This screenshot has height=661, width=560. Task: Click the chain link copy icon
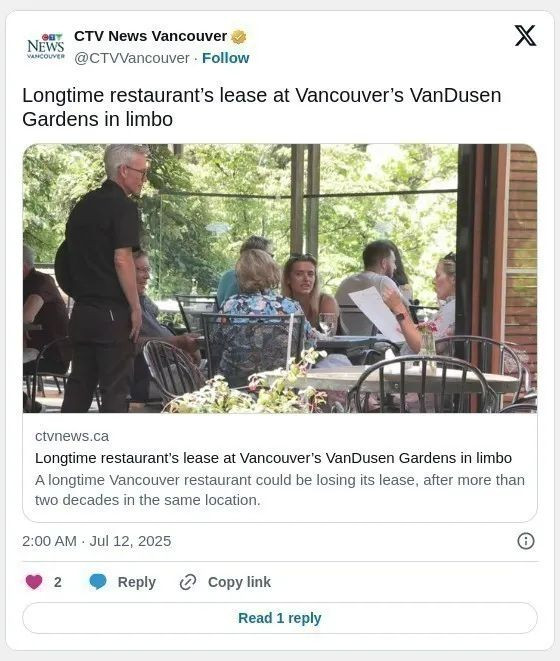188,582
